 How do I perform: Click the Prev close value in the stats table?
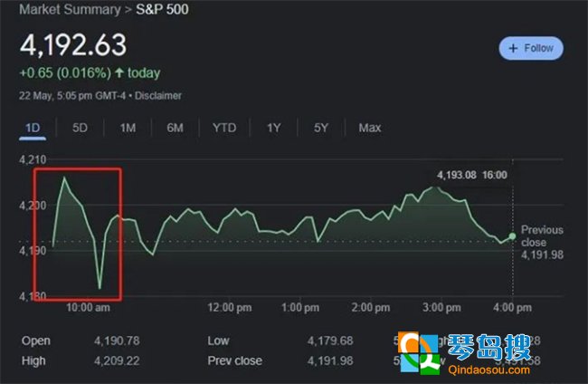330,360
